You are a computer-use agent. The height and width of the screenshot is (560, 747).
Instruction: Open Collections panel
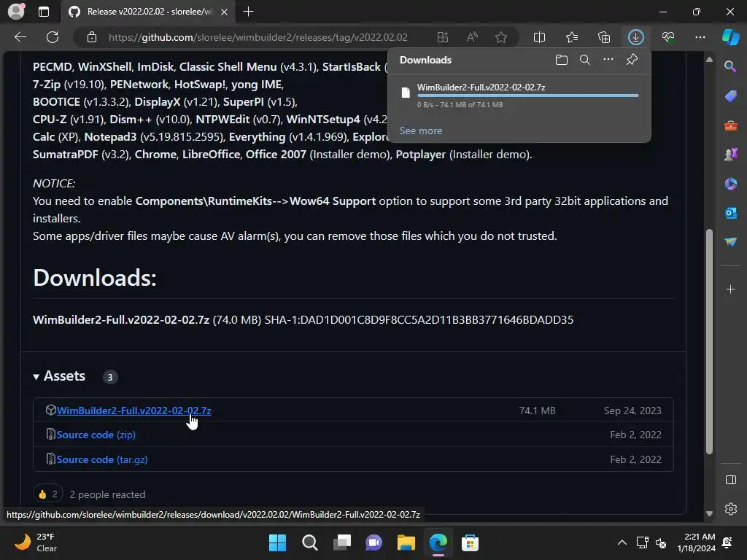604,37
